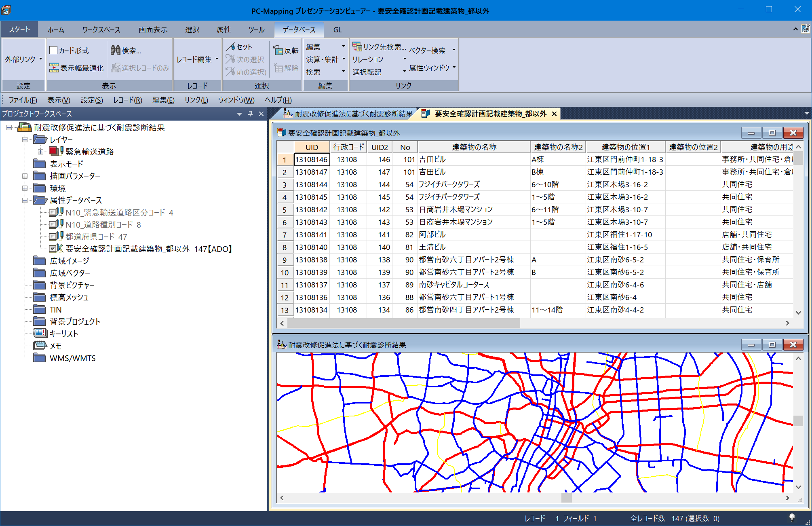This screenshot has width=812, height=526.
Task: Expand the 環境 tree node
Action: [x=25, y=188]
